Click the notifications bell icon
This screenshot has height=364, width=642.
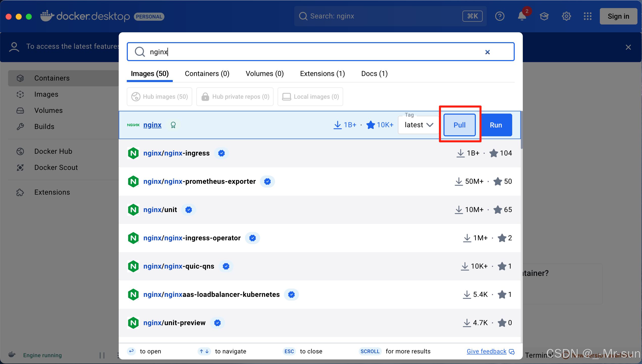pos(522,16)
